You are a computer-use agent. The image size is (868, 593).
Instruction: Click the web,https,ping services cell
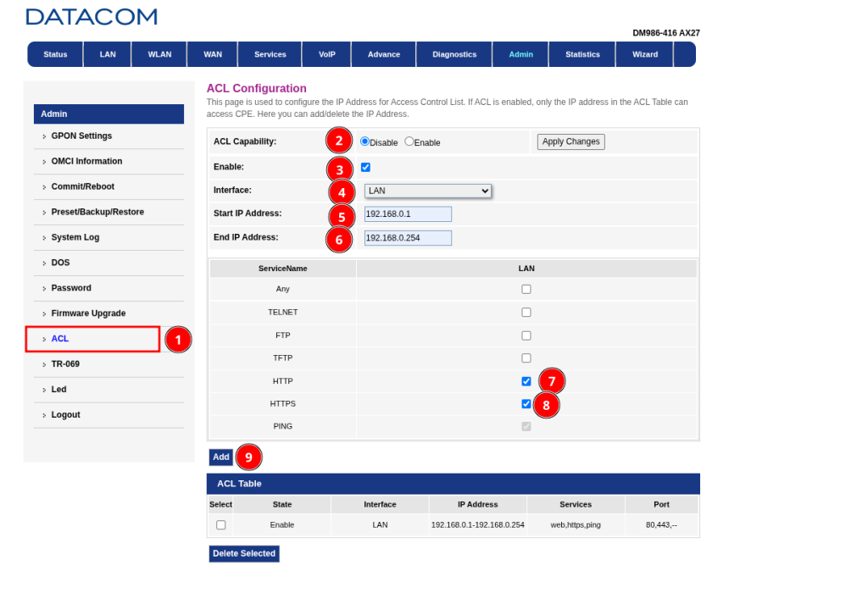[x=576, y=525]
